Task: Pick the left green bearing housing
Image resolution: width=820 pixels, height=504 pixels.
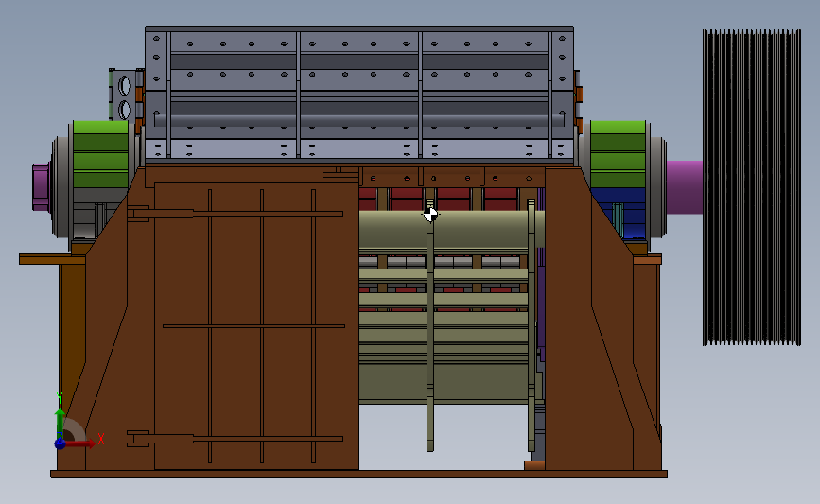Action: pyautogui.click(x=100, y=154)
